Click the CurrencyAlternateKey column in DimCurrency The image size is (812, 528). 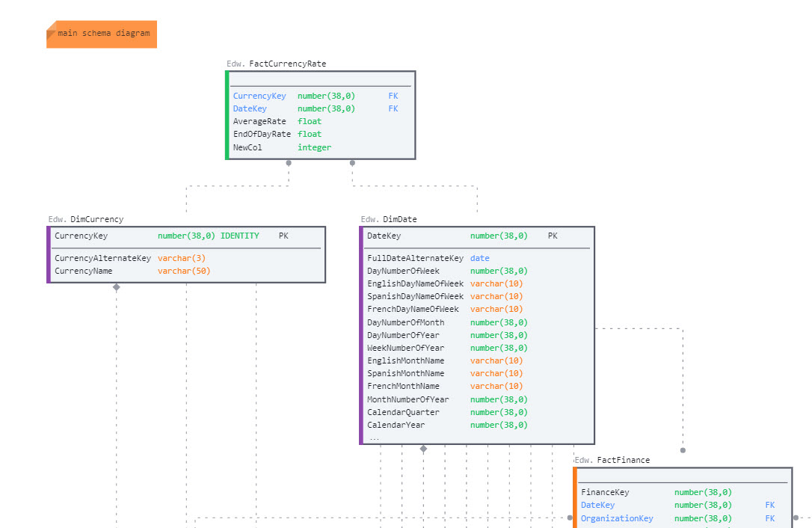tap(102, 258)
